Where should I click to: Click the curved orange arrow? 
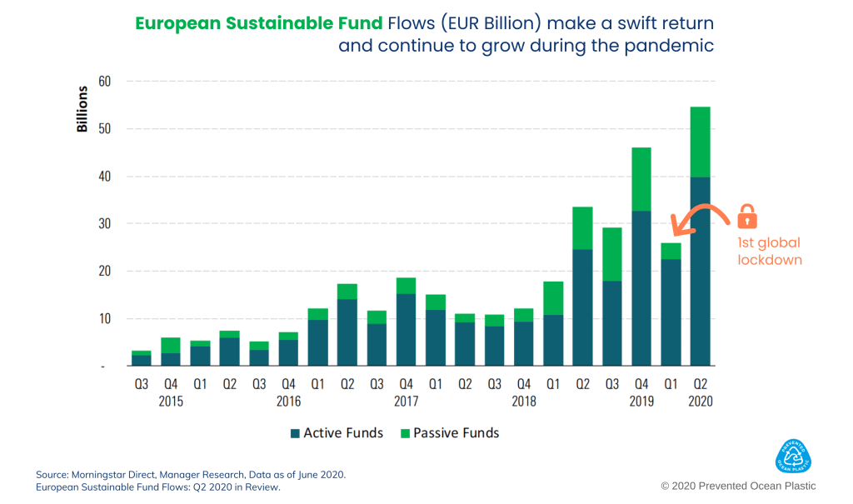(x=701, y=218)
